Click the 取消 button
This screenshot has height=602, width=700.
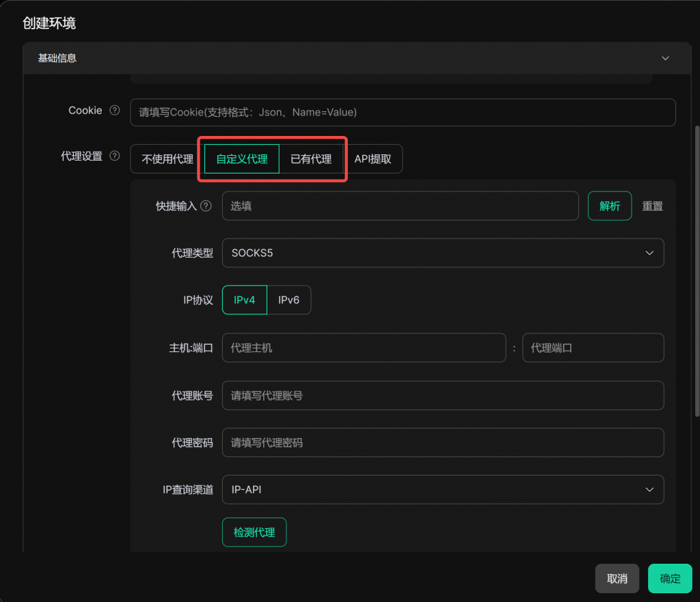pos(617,578)
